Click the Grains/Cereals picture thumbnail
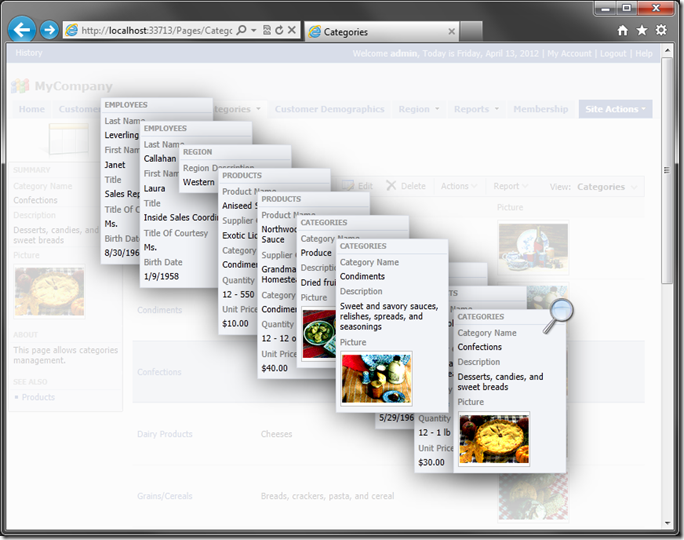 point(533,497)
